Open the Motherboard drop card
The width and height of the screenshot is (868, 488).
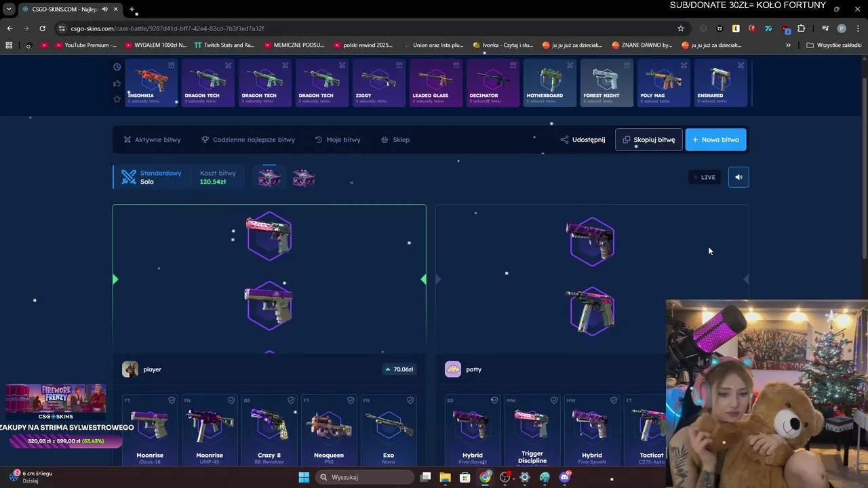point(549,83)
